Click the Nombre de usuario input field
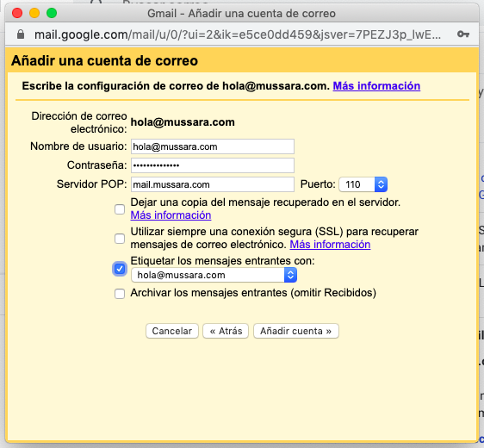Screen dimensions: 484x448 [213, 146]
